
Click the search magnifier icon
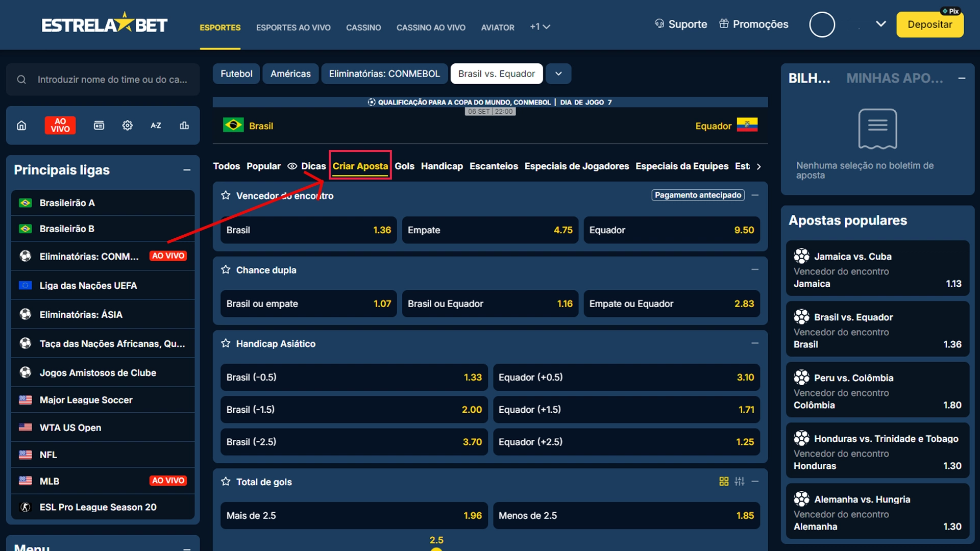coord(21,80)
